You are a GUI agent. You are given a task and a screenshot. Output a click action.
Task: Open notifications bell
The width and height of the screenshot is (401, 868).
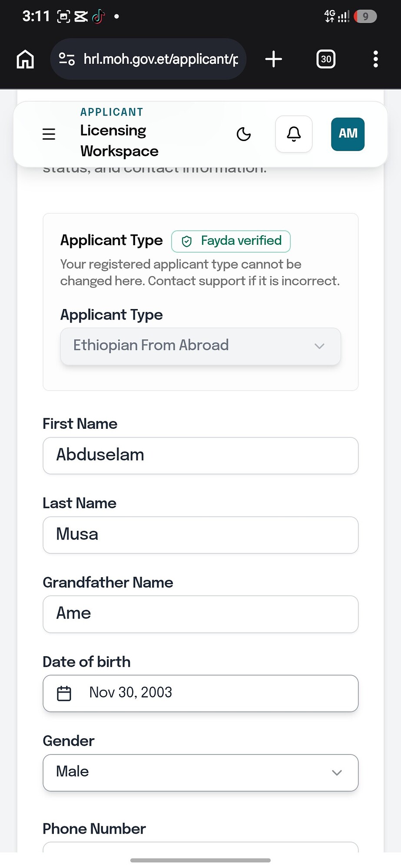[294, 134]
